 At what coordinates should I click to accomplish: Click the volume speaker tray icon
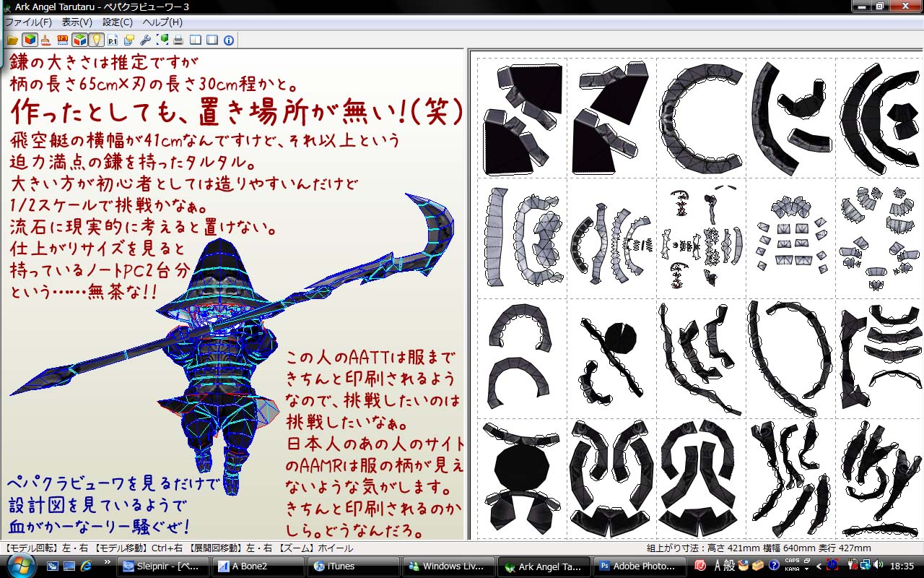tap(879, 566)
